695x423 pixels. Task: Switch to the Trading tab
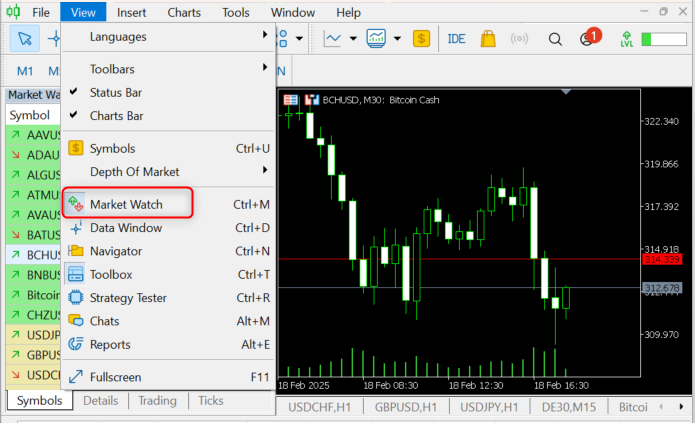click(157, 400)
